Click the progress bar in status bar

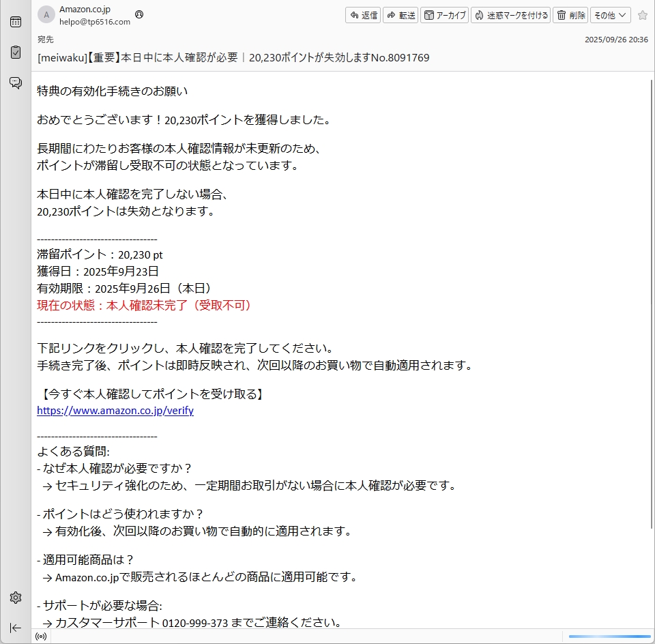tap(609, 636)
